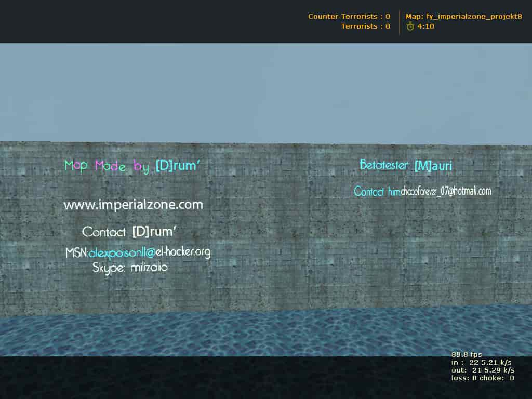Click the 4:10 round timer value
This screenshot has height=399, width=532.
click(x=426, y=26)
